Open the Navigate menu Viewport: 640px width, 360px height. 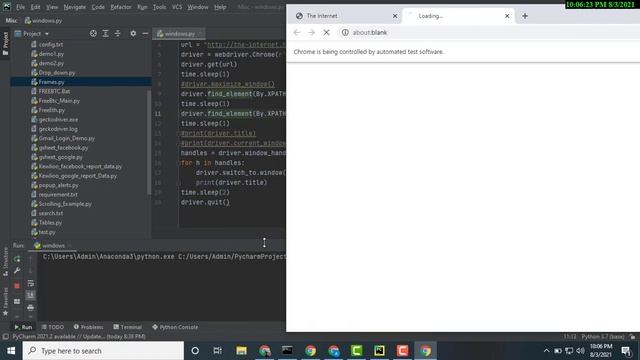[75, 7]
